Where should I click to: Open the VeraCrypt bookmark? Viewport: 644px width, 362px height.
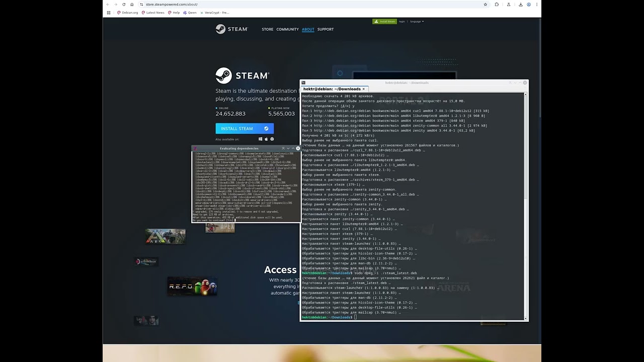(214, 13)
